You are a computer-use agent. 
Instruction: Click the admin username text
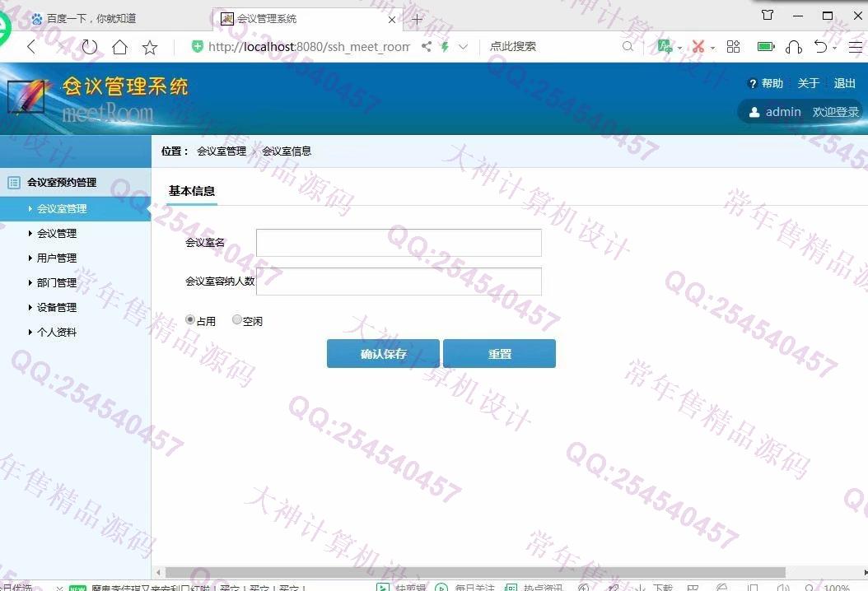tap(783, 112)
